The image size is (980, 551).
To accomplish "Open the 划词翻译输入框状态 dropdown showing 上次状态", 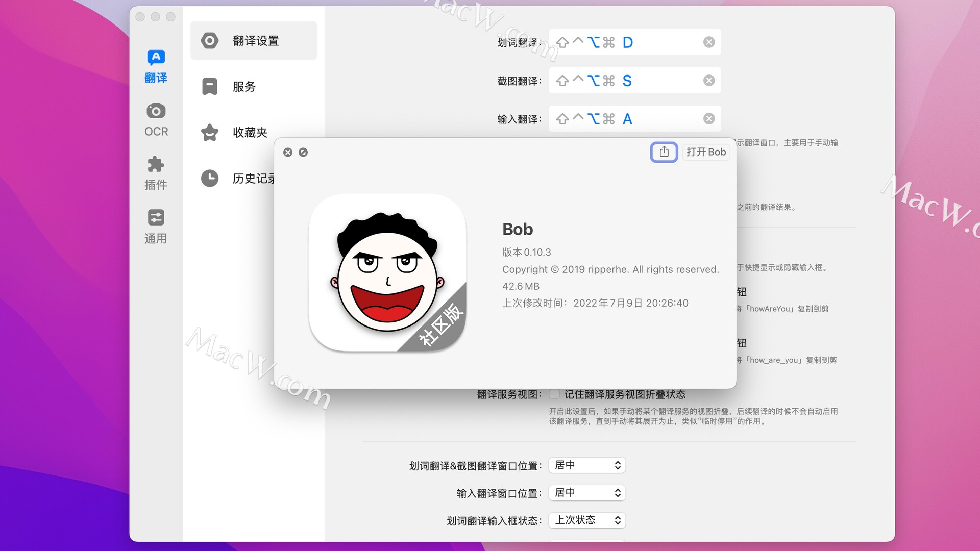I will (x=586, y=520).
